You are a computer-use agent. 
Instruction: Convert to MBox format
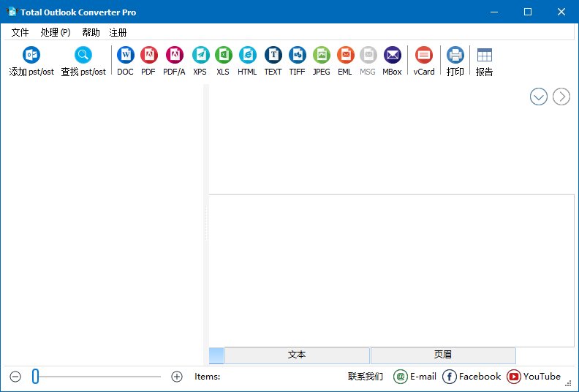[392, 56]
